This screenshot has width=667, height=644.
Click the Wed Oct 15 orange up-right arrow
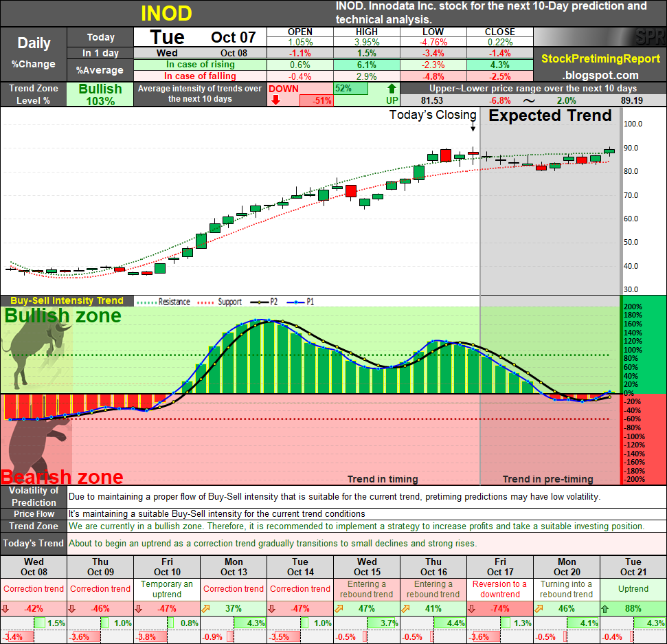point(339,609)
